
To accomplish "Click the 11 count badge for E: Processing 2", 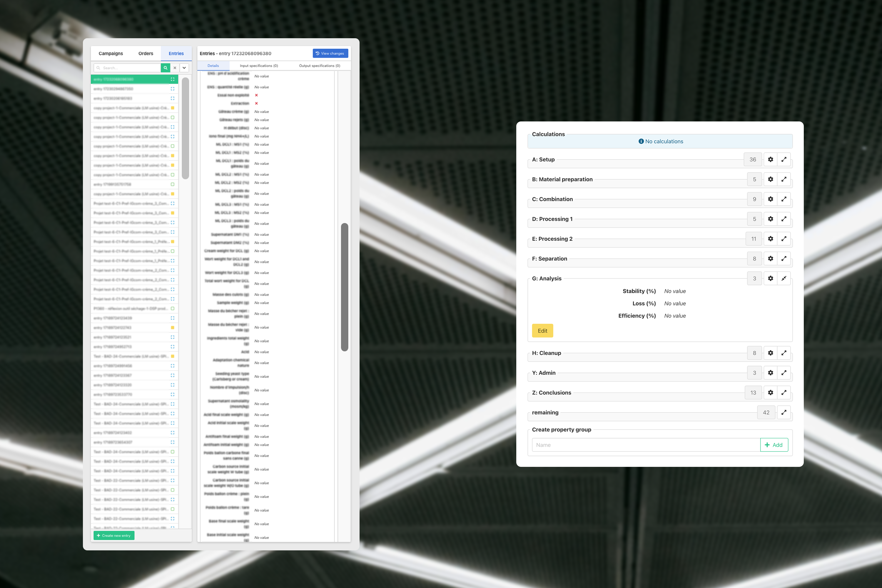I will tap(754, 239).
